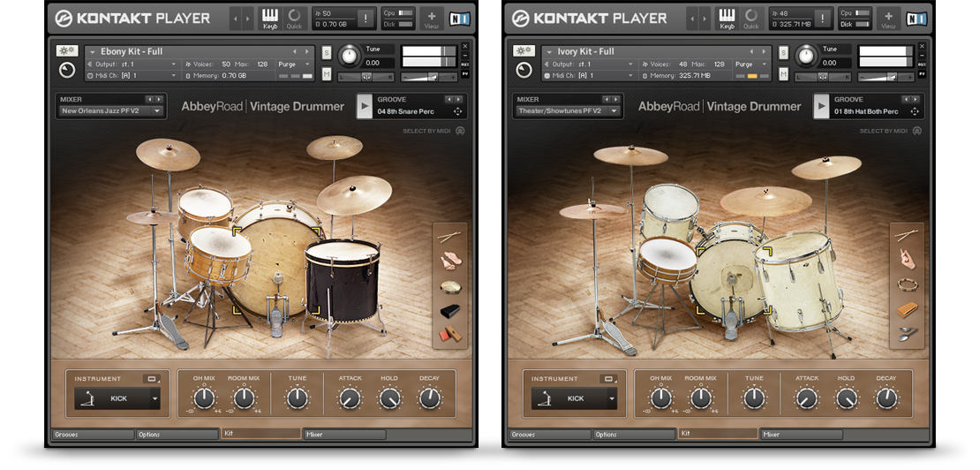This screenshot has height=470, width=980.
Task: Click panic exclamation button in Ebony Kit window
Action: tap(366, 19)
